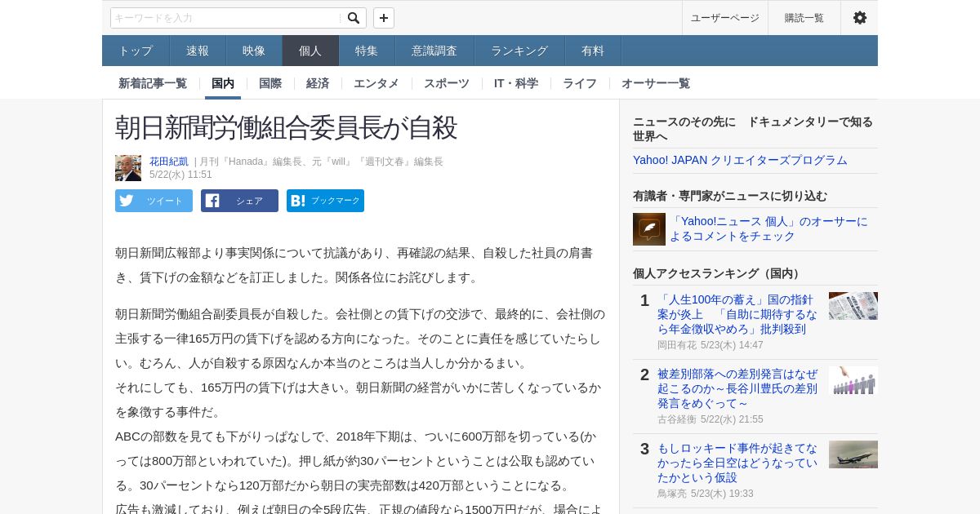Click the Twitter bird tweet button
The width and height of the screenshot is (980, 514).
click(x=154, y=201)
